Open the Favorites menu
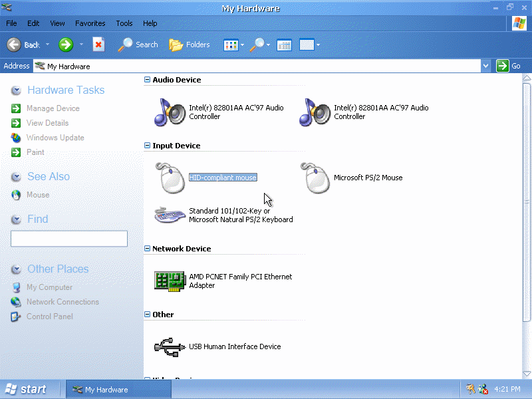 [90, 23]
